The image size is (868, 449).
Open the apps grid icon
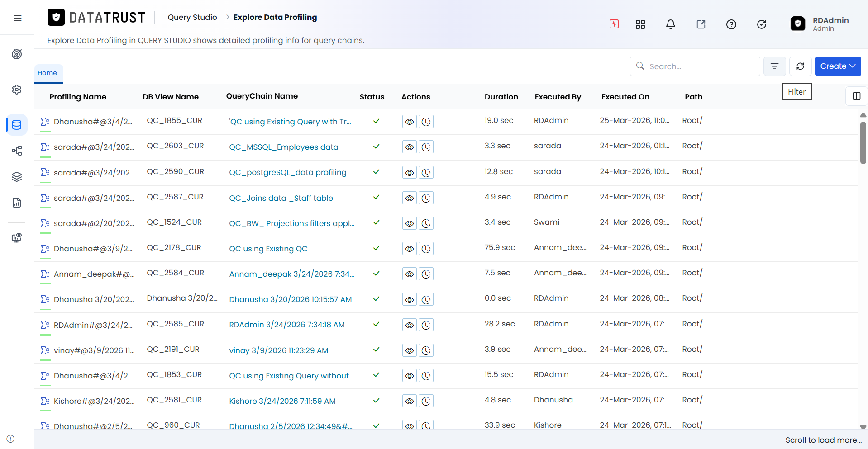pos(640,24)
